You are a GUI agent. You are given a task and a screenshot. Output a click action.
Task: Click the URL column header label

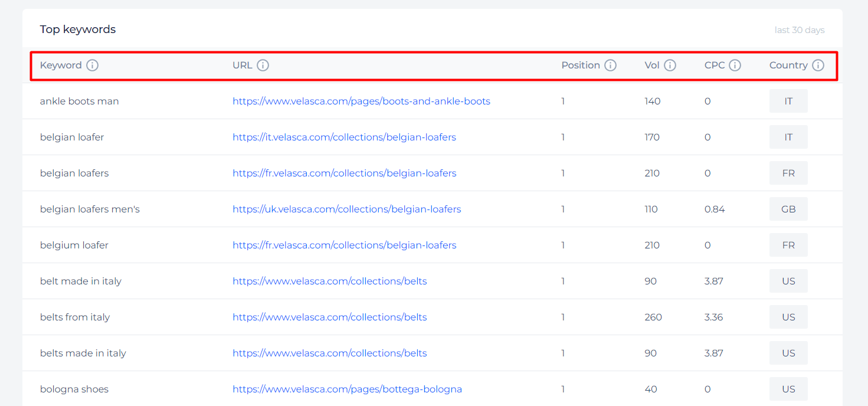[x=243, y=66]
